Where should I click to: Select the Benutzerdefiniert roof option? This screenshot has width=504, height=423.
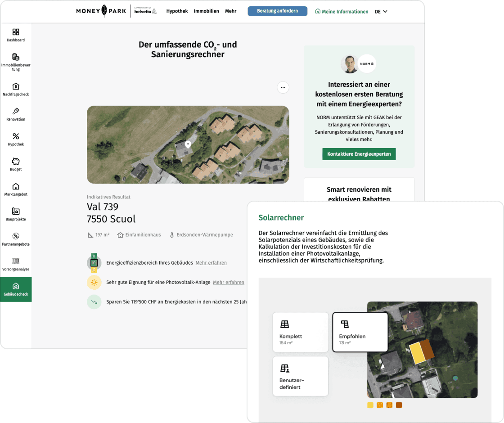[300, 376]
